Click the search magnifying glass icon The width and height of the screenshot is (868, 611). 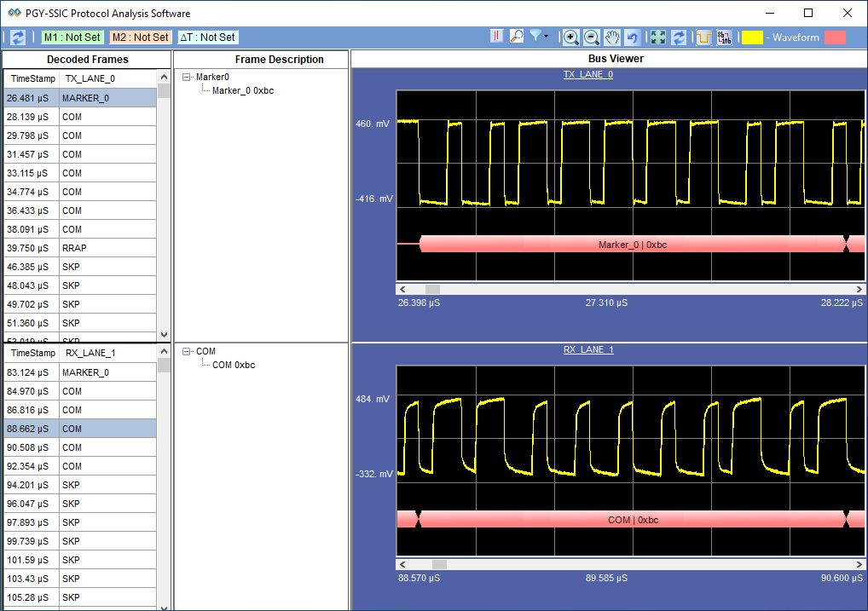517,37
